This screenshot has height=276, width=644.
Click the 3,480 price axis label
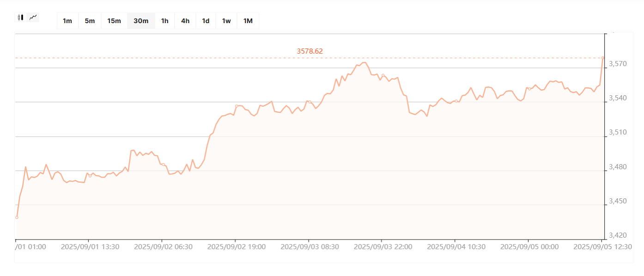tap(618, 167)
